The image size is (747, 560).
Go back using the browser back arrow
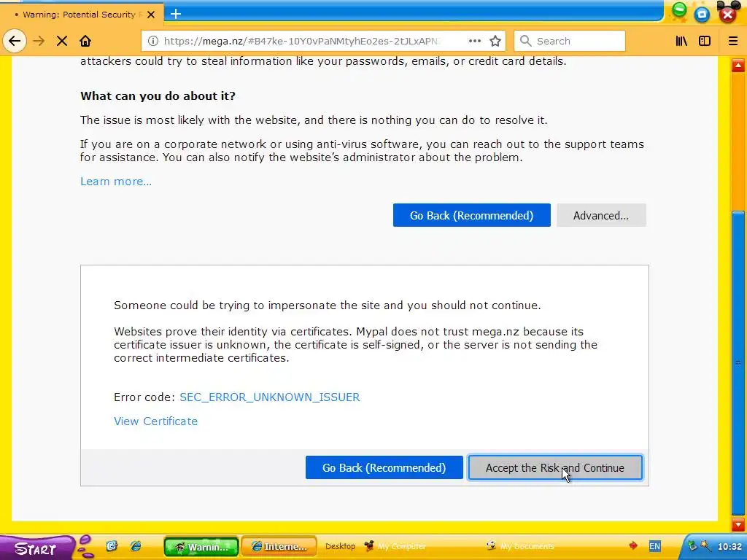[15, 41]
